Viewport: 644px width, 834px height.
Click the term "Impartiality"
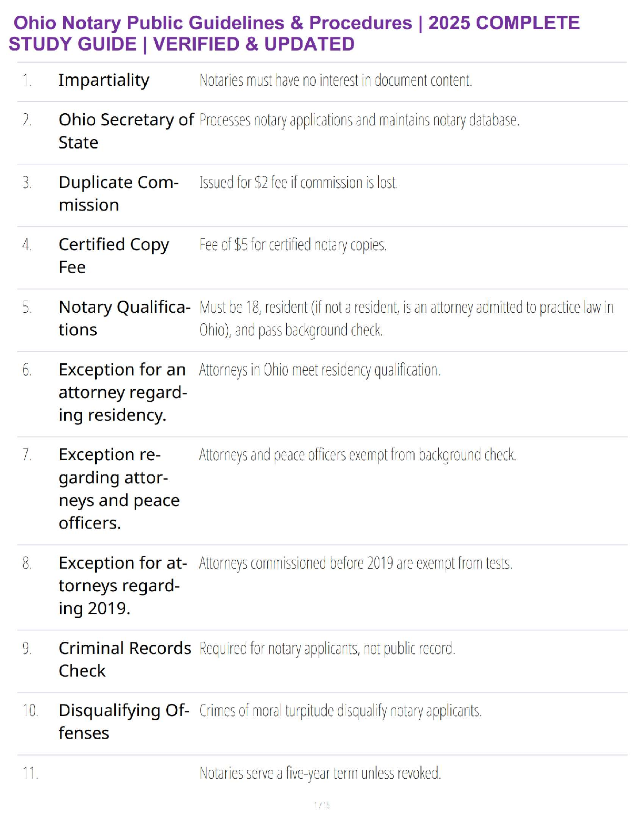[x=104, y=80]
